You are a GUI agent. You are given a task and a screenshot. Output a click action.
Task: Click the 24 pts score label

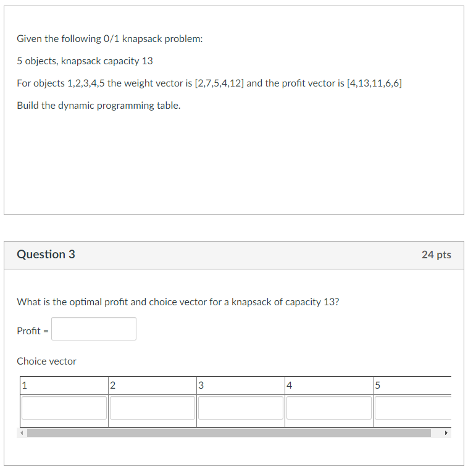(x=436, y=255)
